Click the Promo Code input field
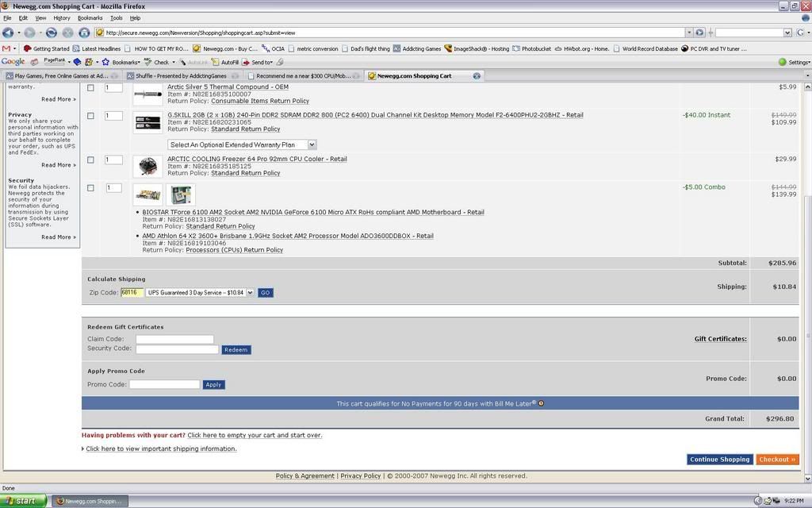This screenshot has height=508, width=812. (164, 384)
